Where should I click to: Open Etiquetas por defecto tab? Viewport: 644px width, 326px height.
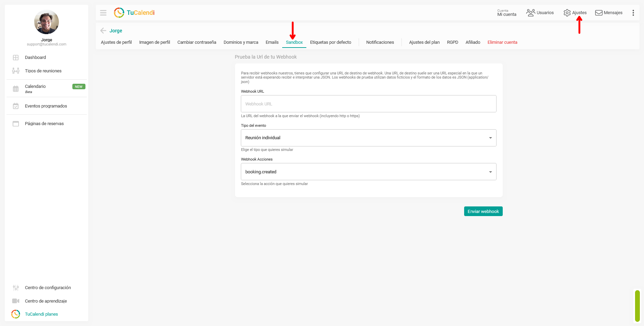331,42
